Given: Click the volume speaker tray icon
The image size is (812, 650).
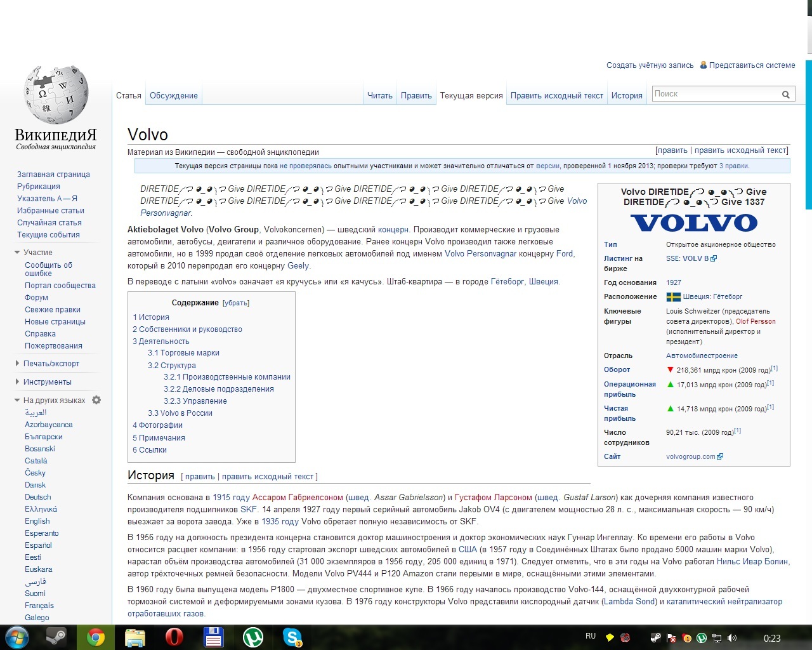Looking at the screenshot, I should click(732, 638).
